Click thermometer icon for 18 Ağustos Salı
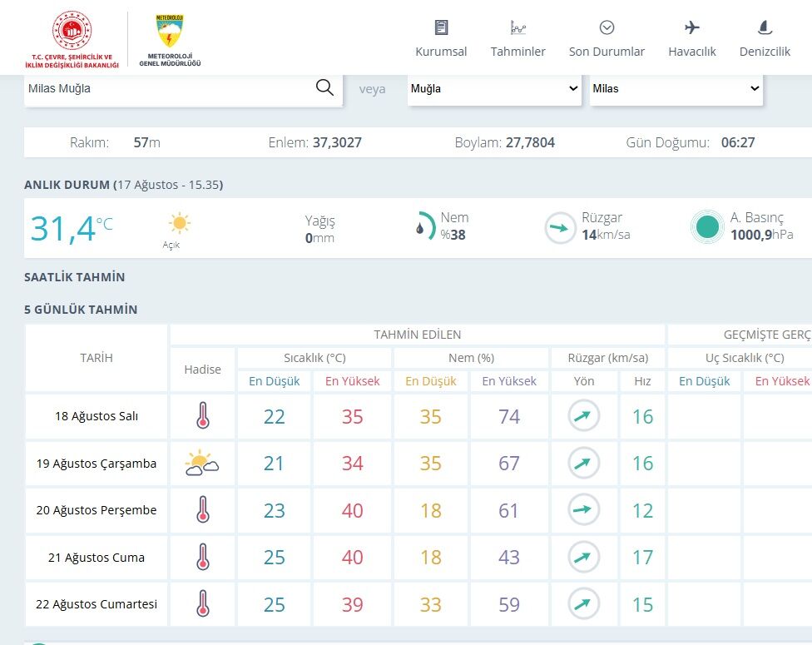This screenshot has height=645, width=812. tap(202, 415)
